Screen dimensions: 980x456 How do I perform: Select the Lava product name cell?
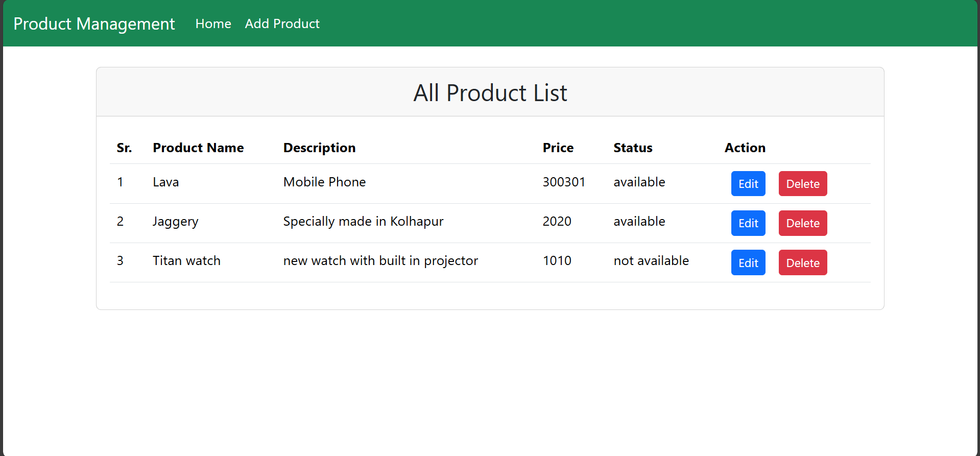165,182
